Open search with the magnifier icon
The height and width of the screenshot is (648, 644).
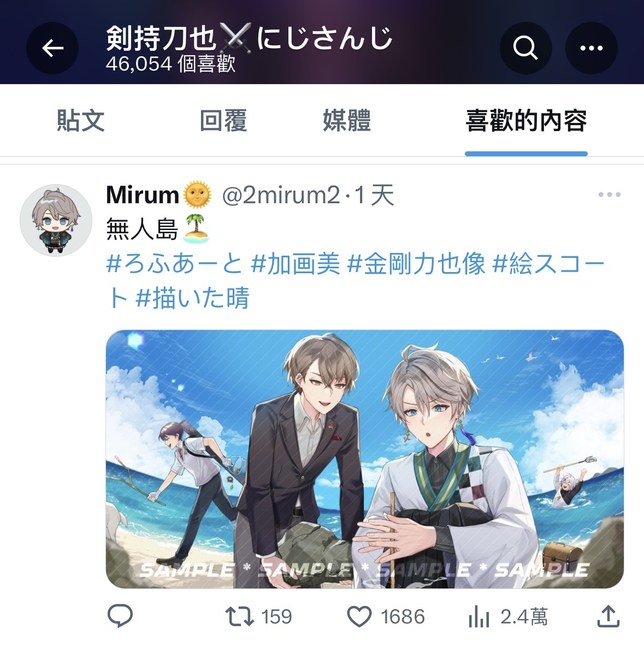[525, 48]
